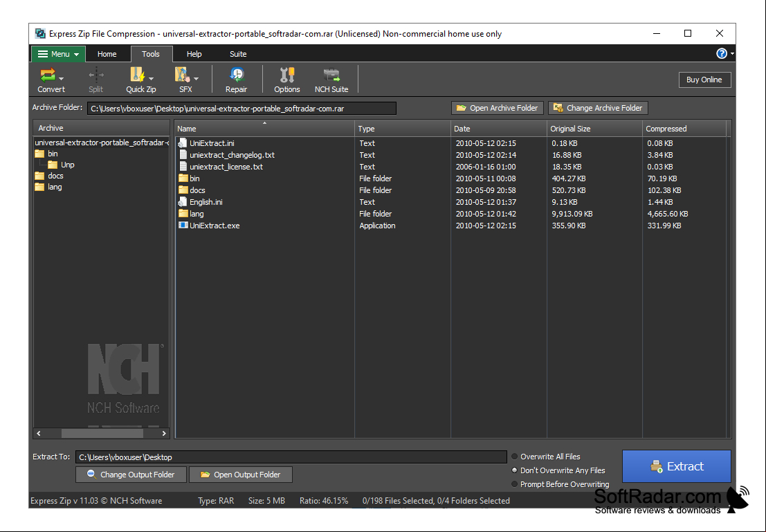The width and height of the screenshot is (766, 532).
Task: Click the Quick Zip toolbar icon
Action: coord(137,75)
